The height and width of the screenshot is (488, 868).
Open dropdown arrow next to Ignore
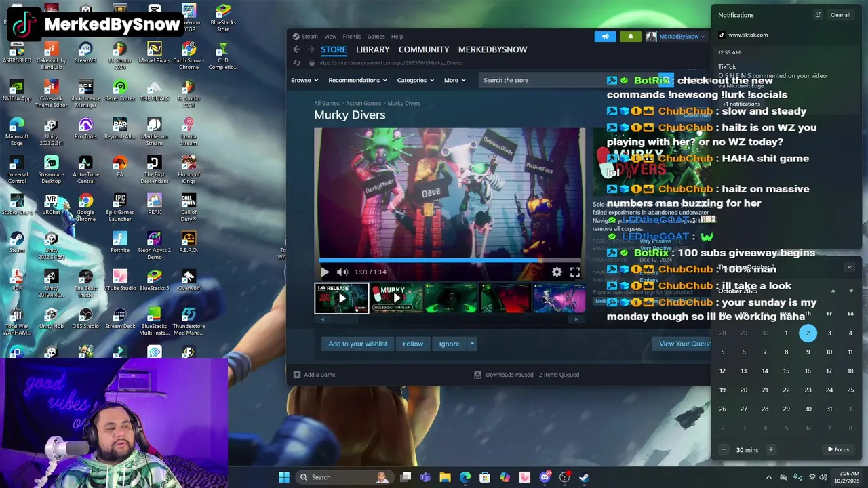click(x=472, y=344)
